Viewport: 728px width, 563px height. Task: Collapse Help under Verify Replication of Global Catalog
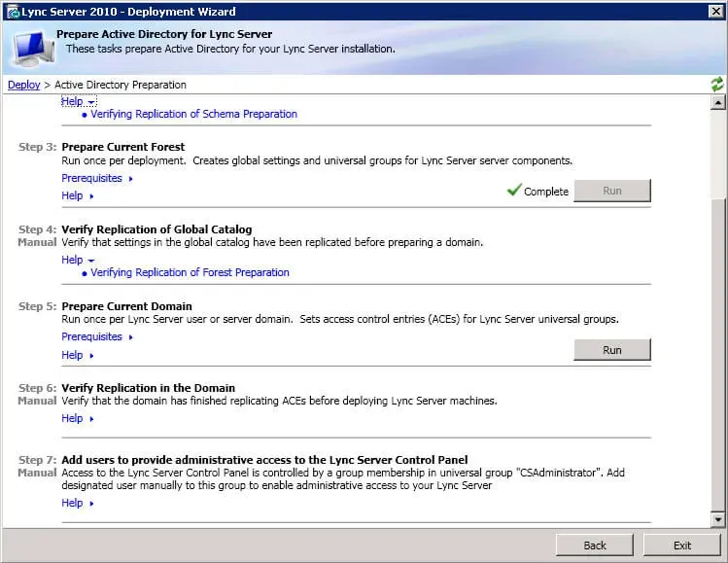click(78, 261)
